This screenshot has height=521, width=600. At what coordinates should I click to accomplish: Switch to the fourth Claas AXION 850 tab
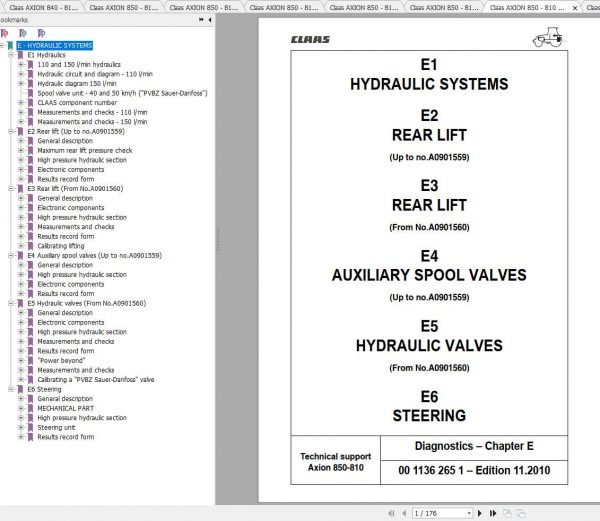coord(363,7)
